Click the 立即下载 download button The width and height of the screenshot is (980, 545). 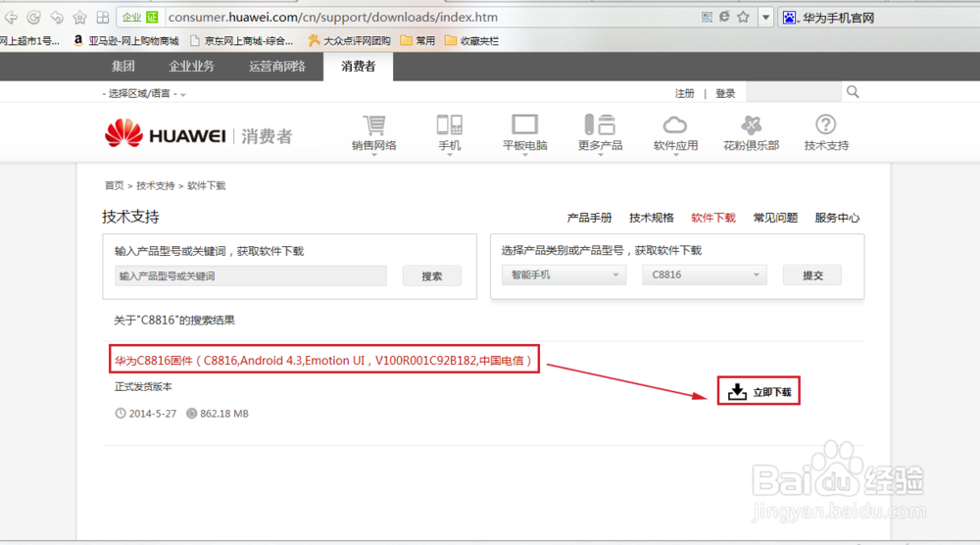(x=759, y=391)
